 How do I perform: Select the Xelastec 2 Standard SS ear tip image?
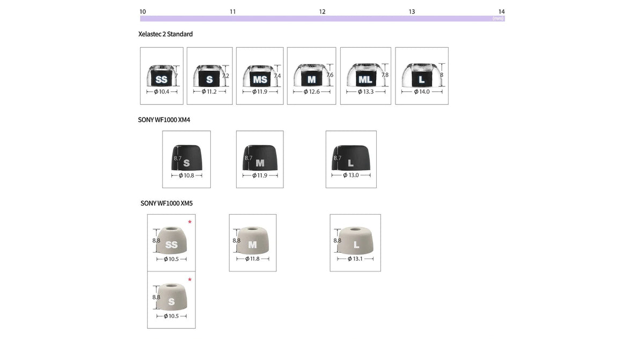(162, 76)
